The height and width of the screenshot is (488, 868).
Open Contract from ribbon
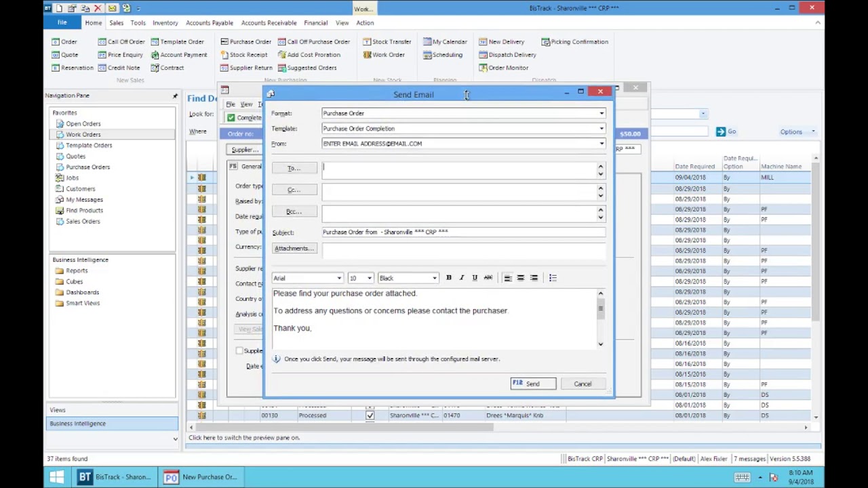(x=167, y=68)
